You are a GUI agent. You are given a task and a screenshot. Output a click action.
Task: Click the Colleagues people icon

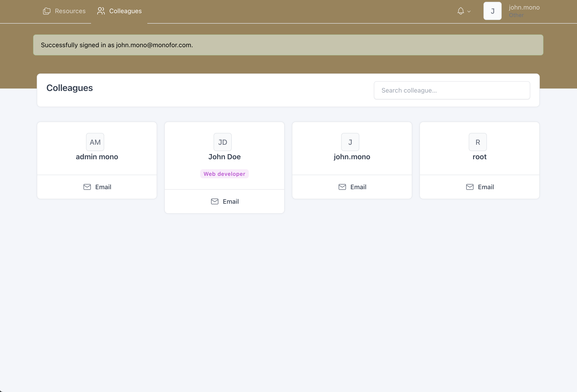click(x=101, y=11)
